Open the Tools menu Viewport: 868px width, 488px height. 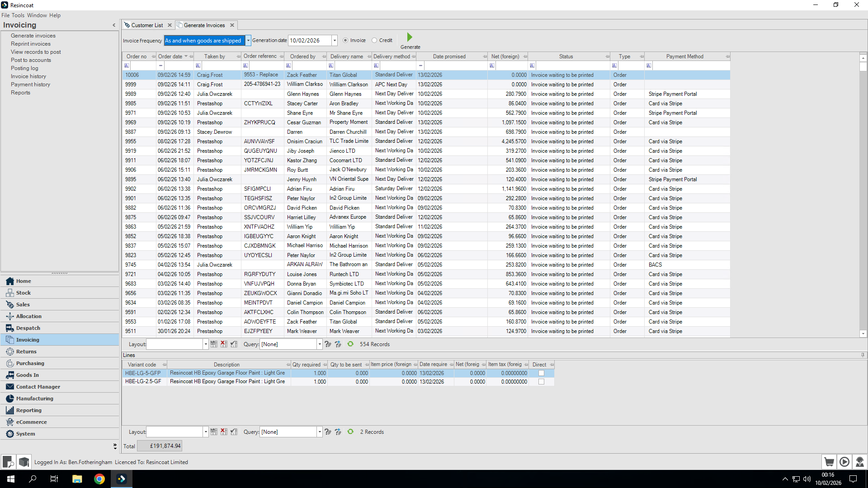coord(18,15)
